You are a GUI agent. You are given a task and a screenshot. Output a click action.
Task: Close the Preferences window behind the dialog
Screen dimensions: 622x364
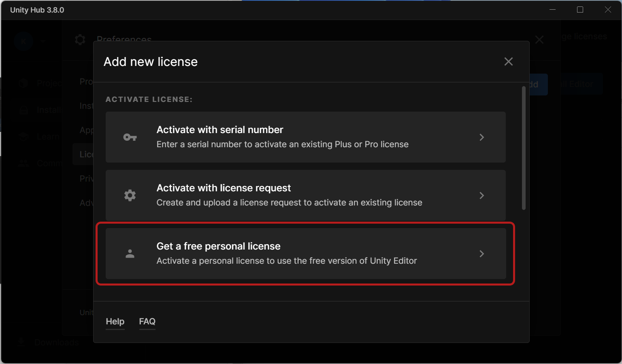click(x=539, y=40)
